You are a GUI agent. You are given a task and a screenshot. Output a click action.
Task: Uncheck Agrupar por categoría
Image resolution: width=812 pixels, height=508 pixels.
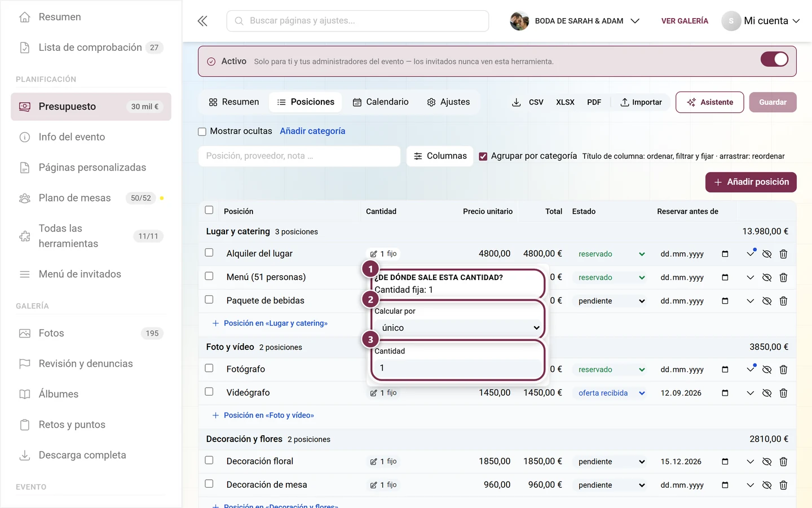[483, 156]
